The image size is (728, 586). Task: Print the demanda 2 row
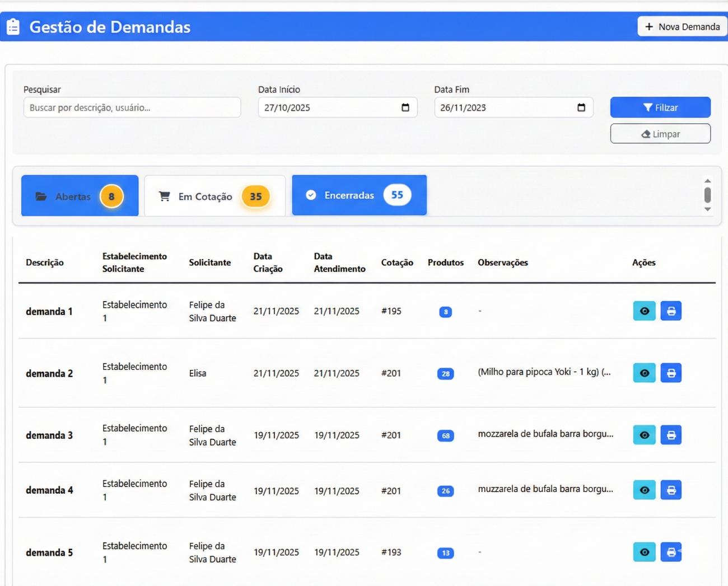[x=670, y=373]
